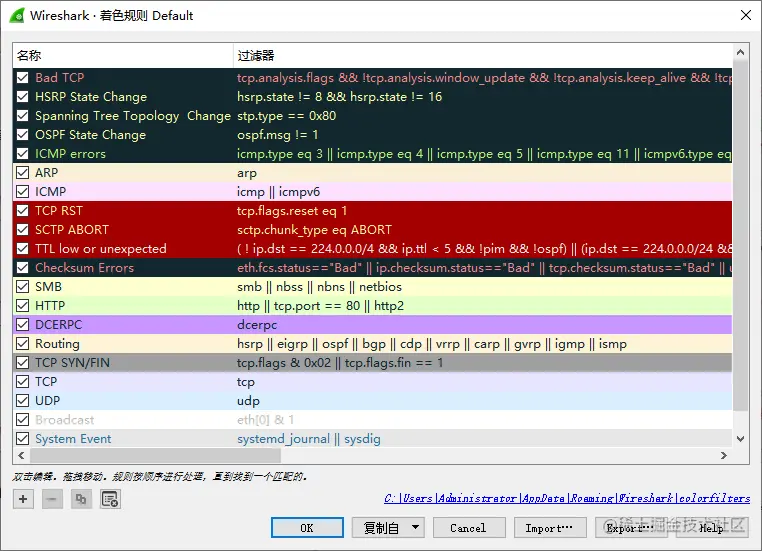
Task: Select the TCP SYN/FIN rule name
Action: pyautogui.click(x=72, y=362)
